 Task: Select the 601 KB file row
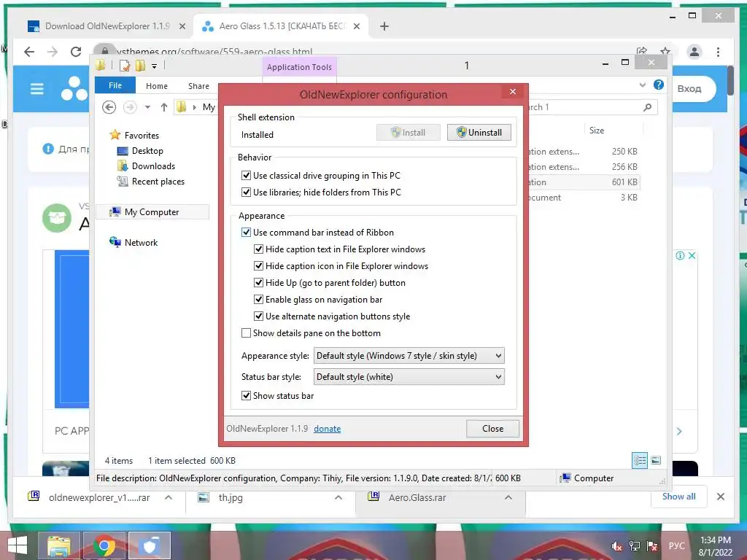[x=583, y=182]
